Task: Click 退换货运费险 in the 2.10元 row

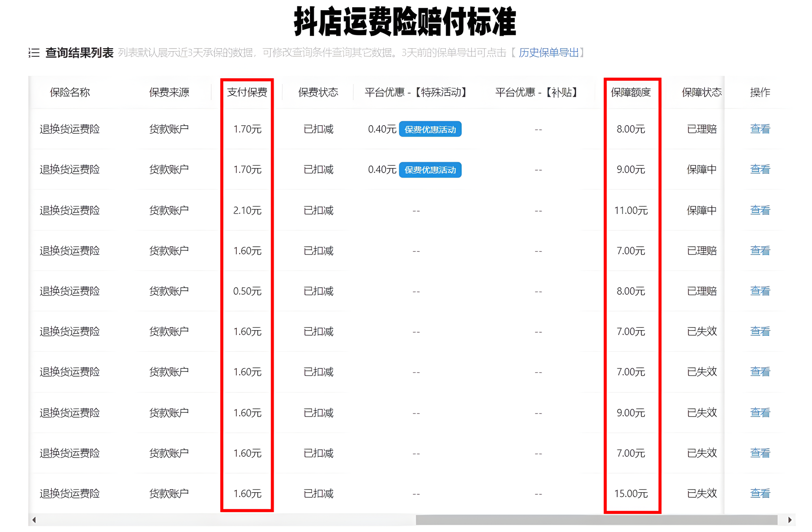Action: pos(70,210)
